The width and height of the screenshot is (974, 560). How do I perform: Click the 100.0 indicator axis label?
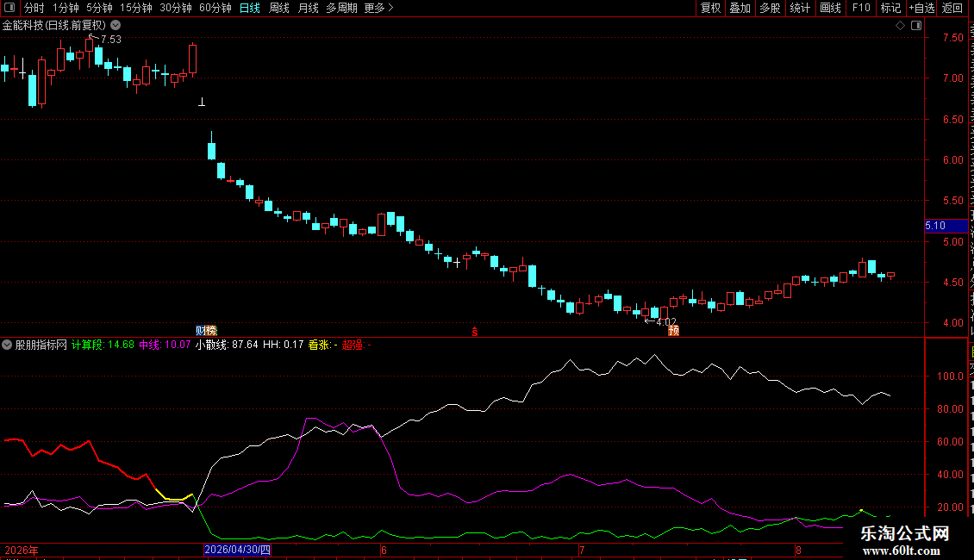951,376
